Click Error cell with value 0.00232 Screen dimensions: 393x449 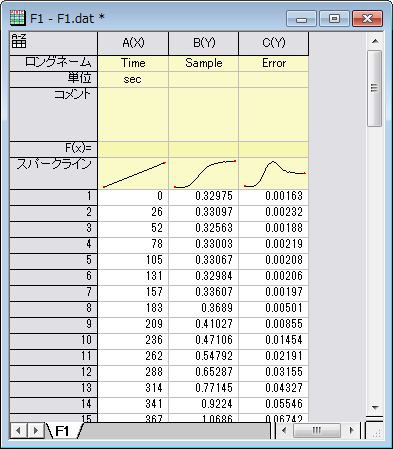point(274,213)
